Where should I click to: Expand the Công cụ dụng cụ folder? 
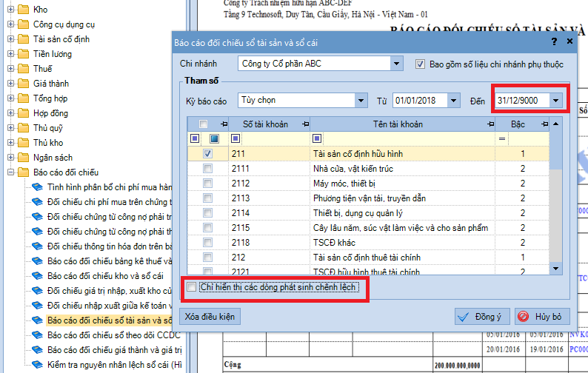tap(10, 24)
